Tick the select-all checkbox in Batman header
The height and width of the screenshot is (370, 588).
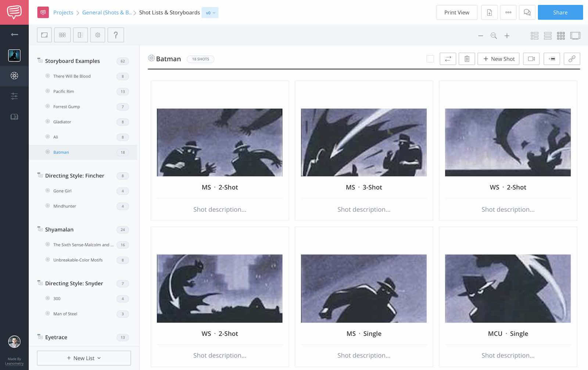tap(430, 59)
